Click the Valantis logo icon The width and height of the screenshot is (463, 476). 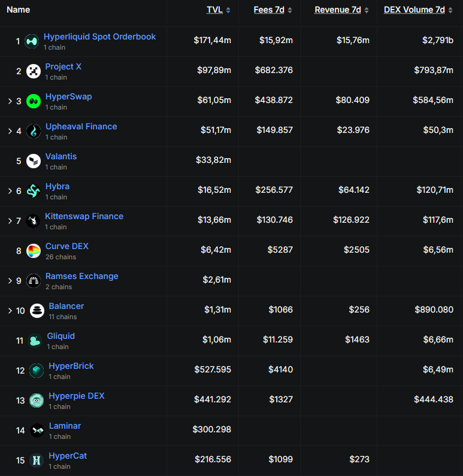pyautogui.click(x=34, y=161)
